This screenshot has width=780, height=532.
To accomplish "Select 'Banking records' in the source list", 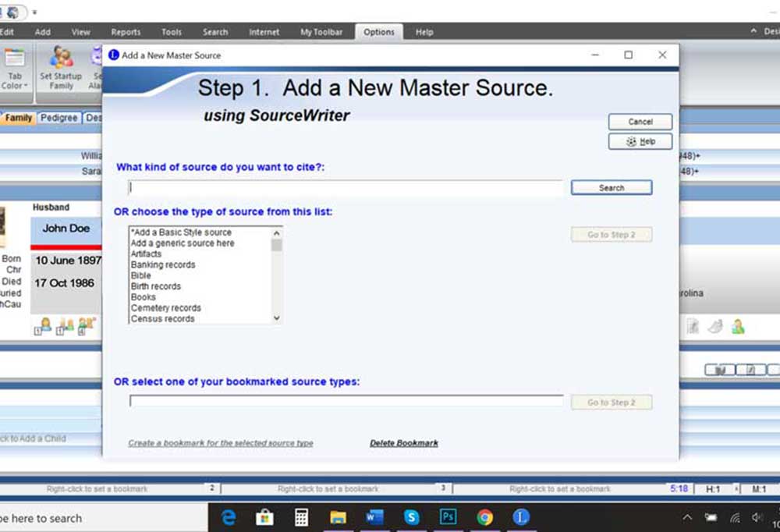I will tap(200, 264).
